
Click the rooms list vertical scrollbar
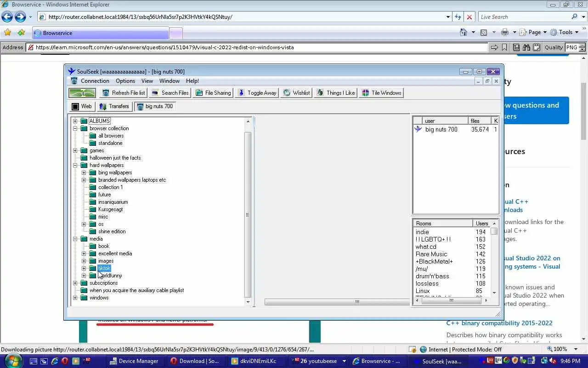click(494, 231)
